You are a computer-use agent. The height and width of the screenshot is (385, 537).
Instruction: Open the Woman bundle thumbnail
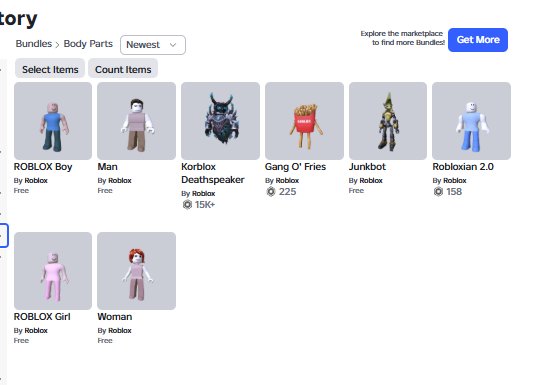tap(136, 271)
